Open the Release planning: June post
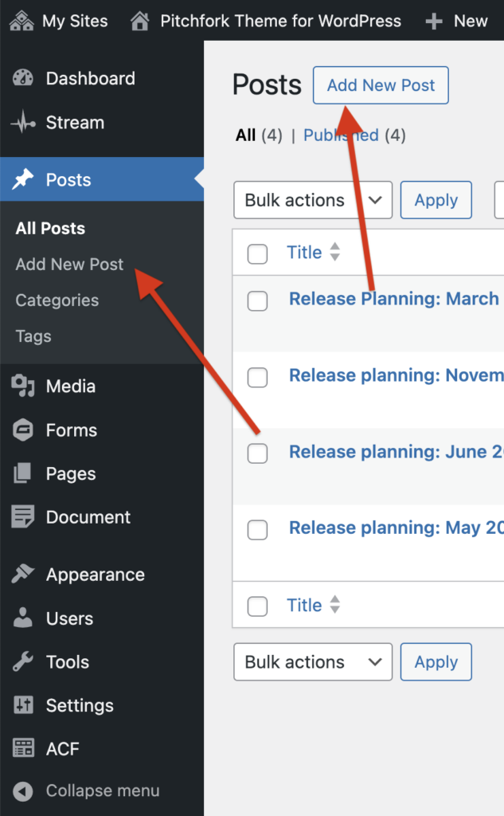504x816 pixels. point(397,452)
